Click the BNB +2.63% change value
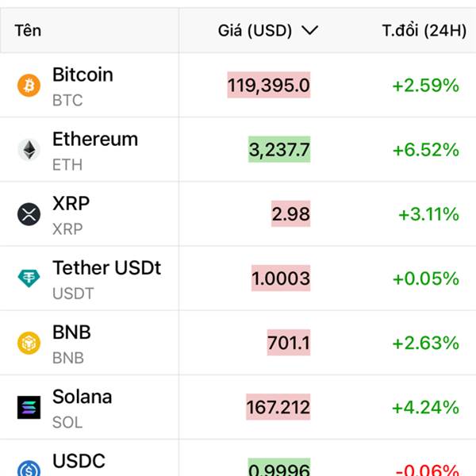 click(425, 343)
